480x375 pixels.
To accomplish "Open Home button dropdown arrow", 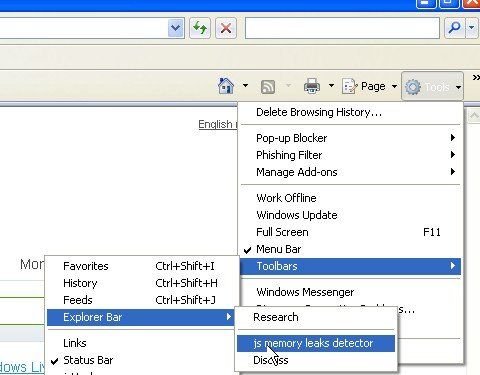I will coord(245,86).
